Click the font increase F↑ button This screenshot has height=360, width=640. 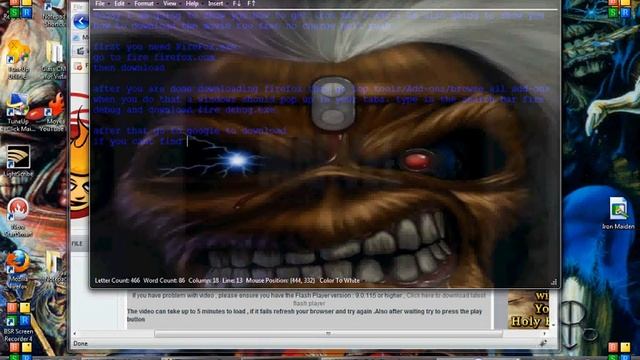(251, 4)
